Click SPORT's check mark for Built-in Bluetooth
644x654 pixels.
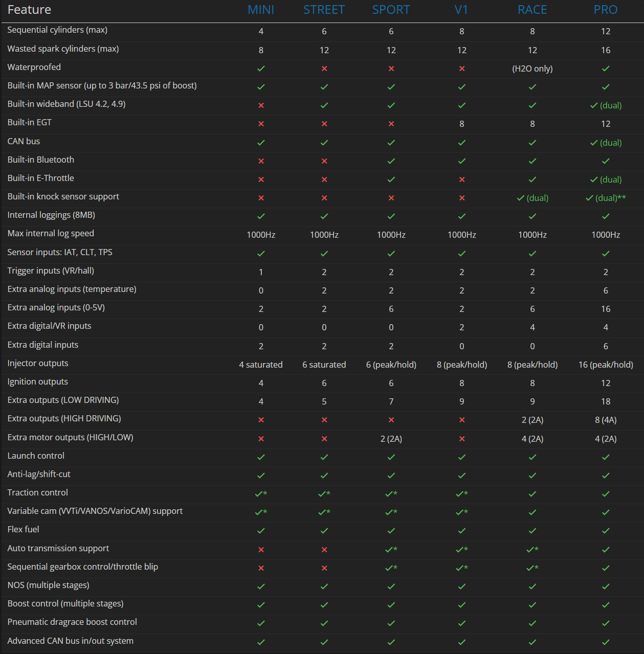pos(391,161)
